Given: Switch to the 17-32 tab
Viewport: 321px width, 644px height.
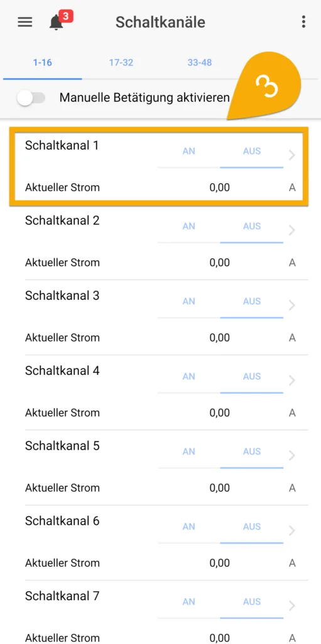Looking at the screenshot, I should pyautogui.click(x=121, y=63).
